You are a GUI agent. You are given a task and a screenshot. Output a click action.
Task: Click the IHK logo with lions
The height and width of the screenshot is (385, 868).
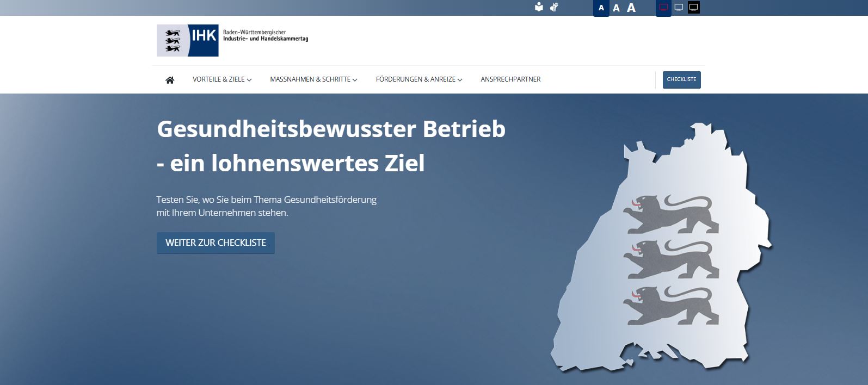[187, 40]
